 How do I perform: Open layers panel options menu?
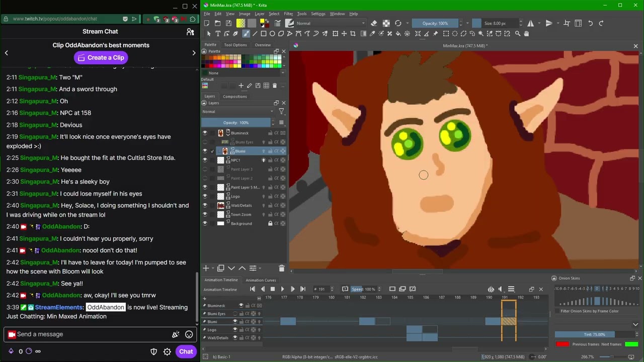click(281, 123)
